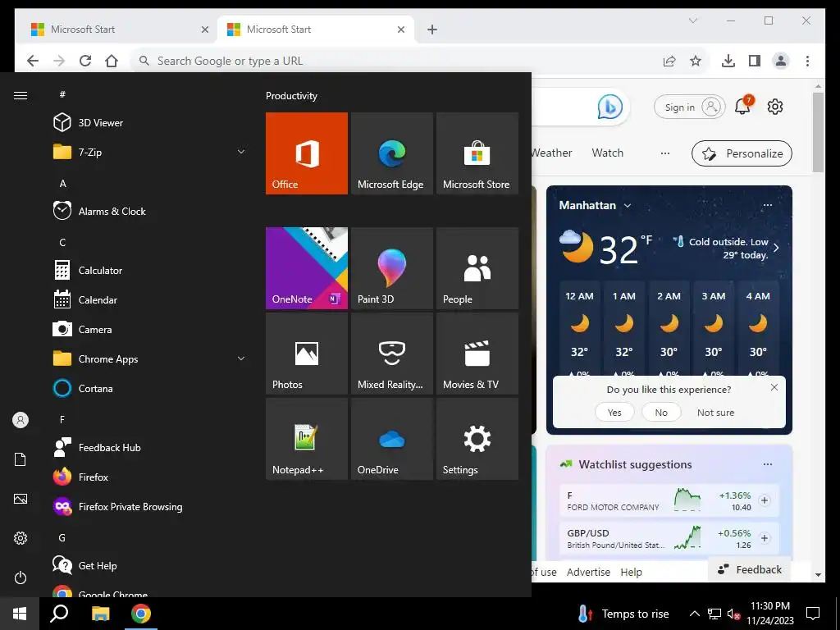Toggle Chrome side panel

tap(755, 61)
